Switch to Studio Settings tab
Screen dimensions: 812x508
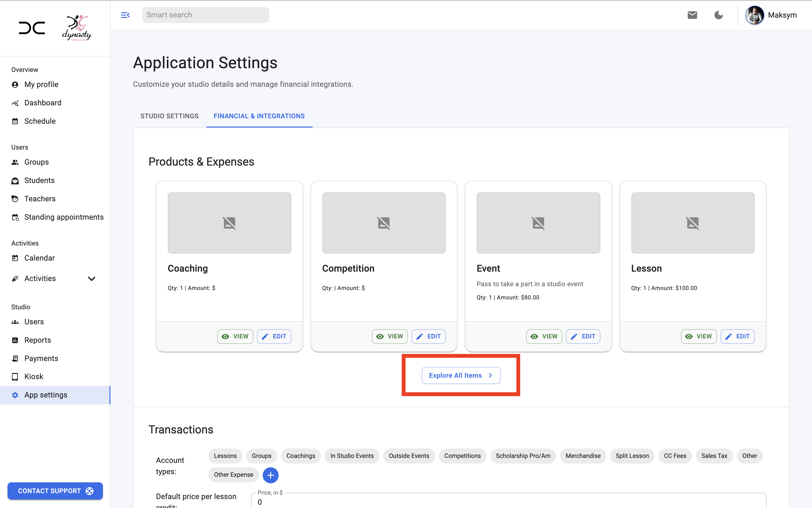169,116
